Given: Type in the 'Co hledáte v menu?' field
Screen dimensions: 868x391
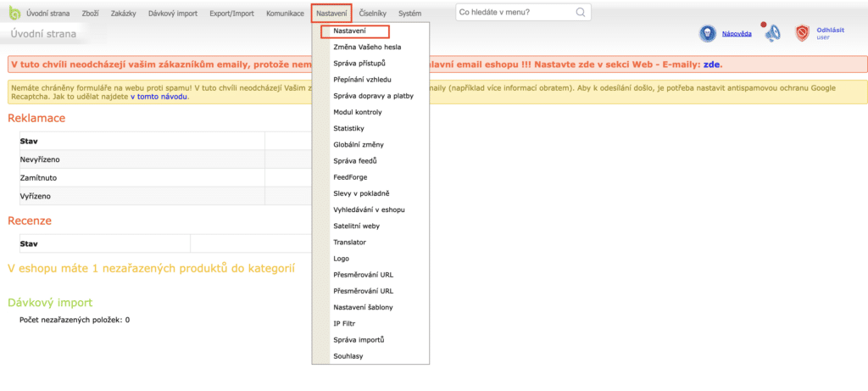Looking at the screenshot, I should 515,13.
